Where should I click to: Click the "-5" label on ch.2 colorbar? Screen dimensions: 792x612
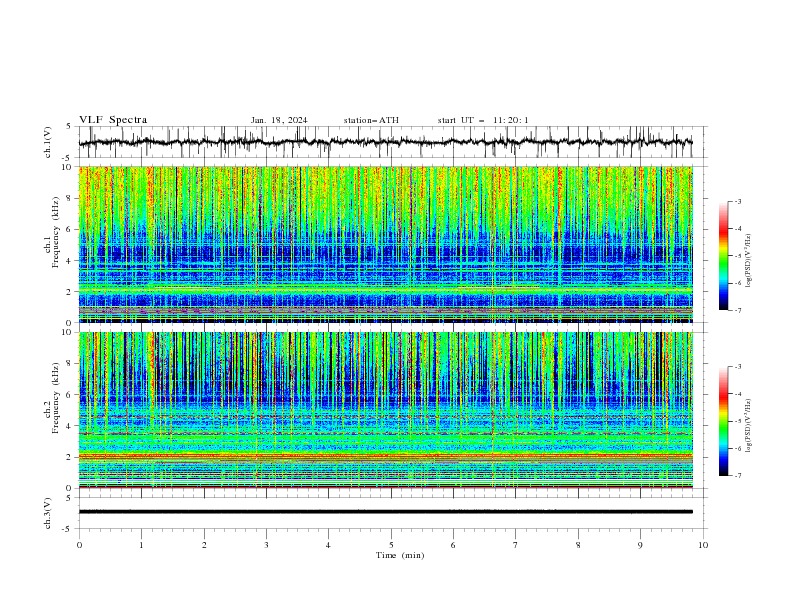(737, 421)
